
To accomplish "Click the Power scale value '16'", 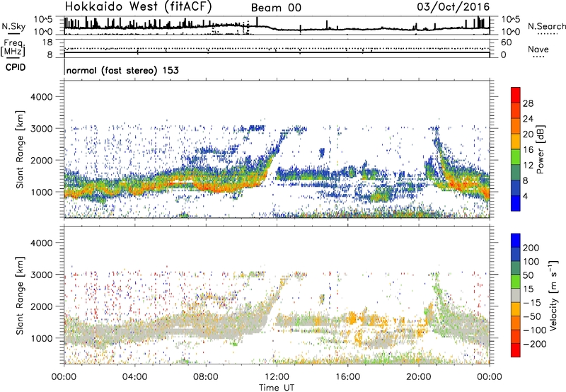I will (528, 150).
